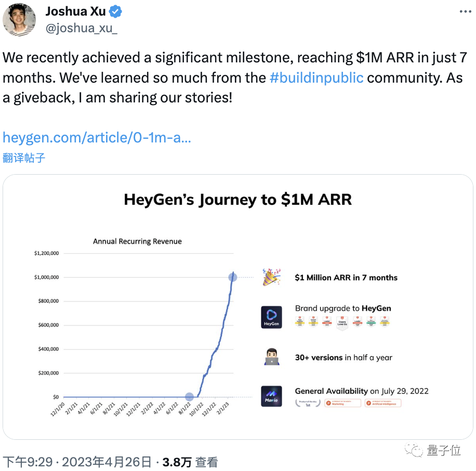Select the $1M ARR chart marker

[x=232, y=277]
